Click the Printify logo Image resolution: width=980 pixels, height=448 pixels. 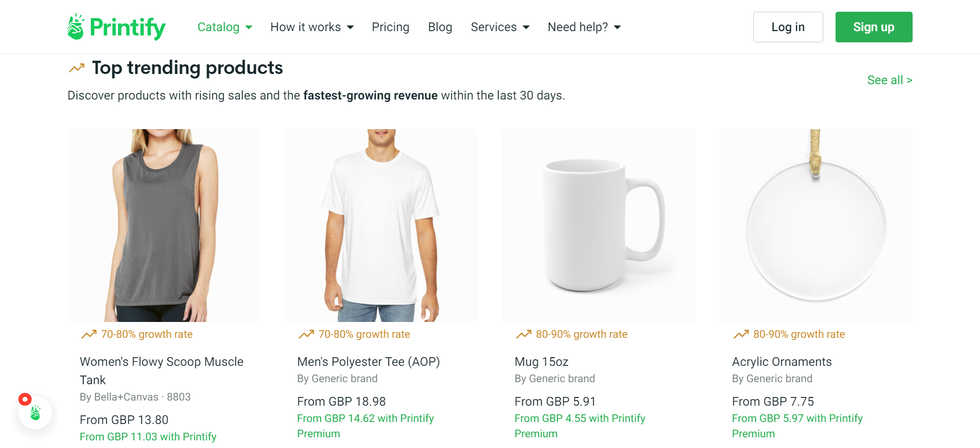coord(116,27)
